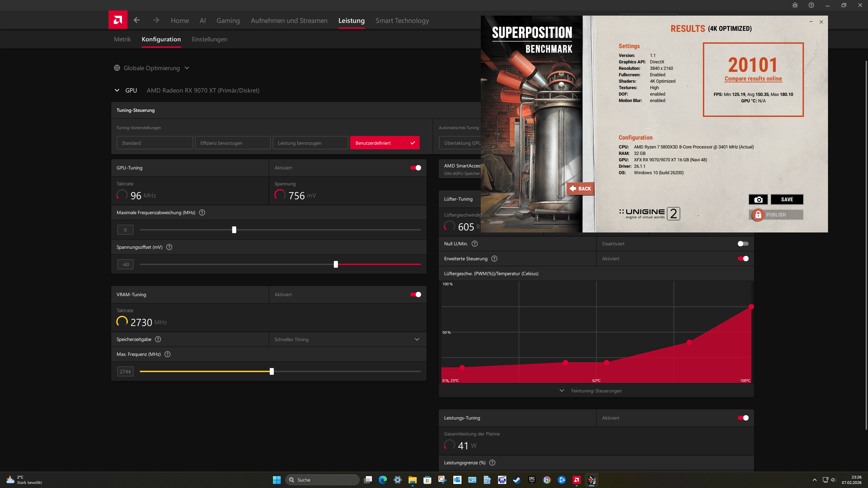Click the Spannungsoffset question mark icon
The image size is (868, 488).
[x=169, y=247]
